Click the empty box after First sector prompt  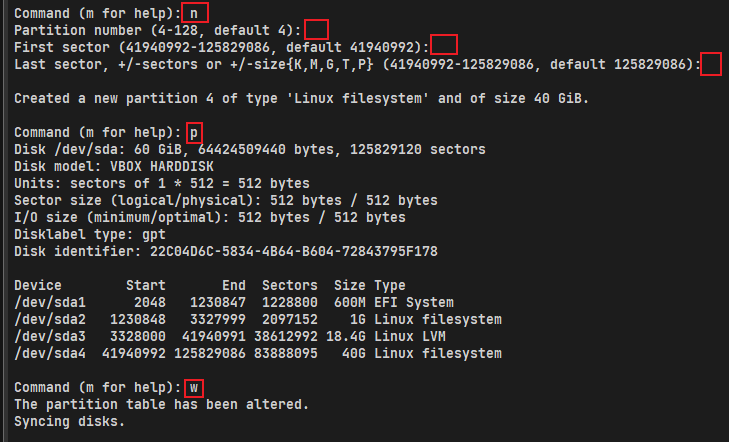point(444,45)
